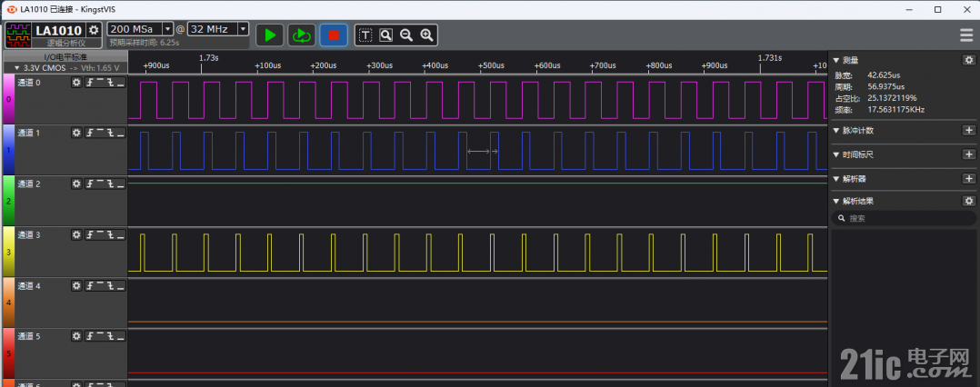Click 脉宽 value 42.625us
The height and width of the screenshot is (387, 980).
coord(883,74)
